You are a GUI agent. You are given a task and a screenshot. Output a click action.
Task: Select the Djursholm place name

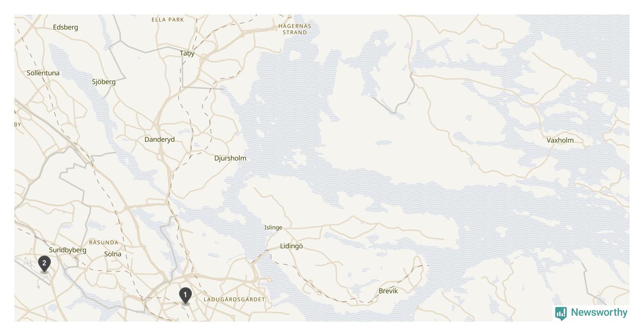click(x=230, y=158)
